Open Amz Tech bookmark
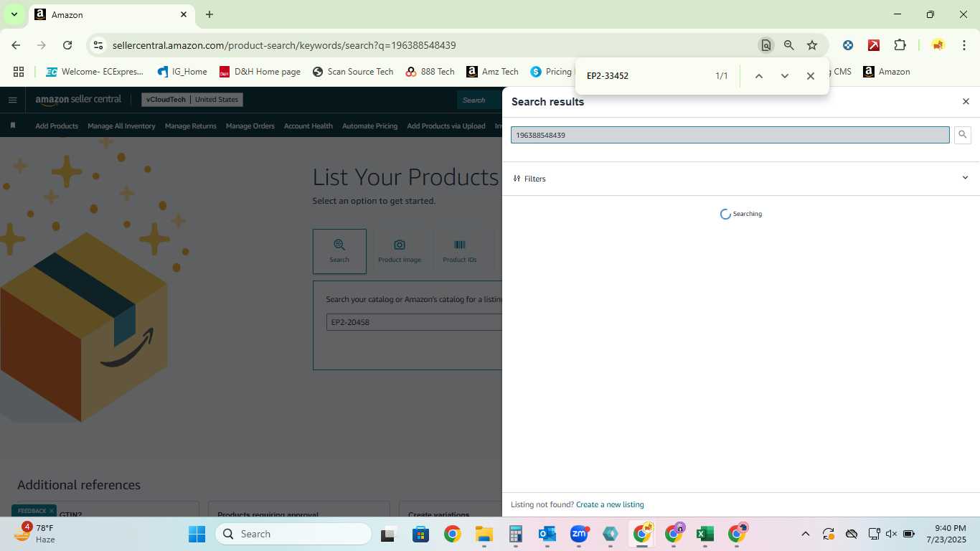 (x=492, y=72)
